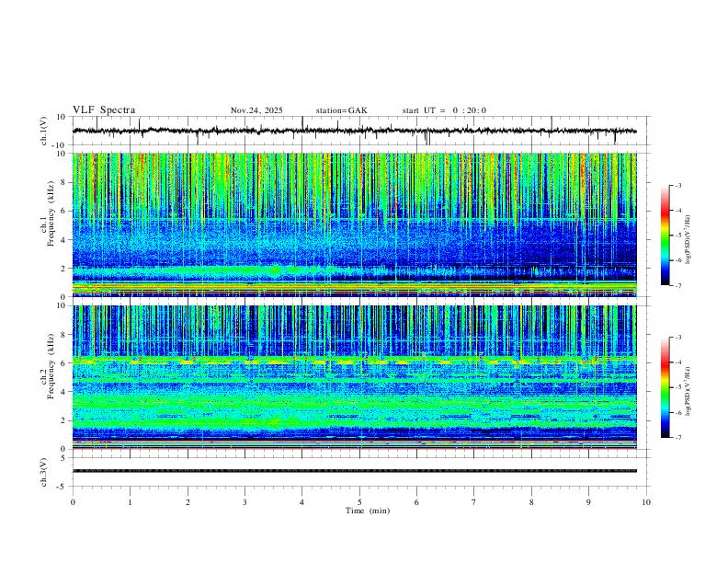Click the time axis tick label '8'
Viewport: 728px width, 563px height.
(x=531, y=502)
